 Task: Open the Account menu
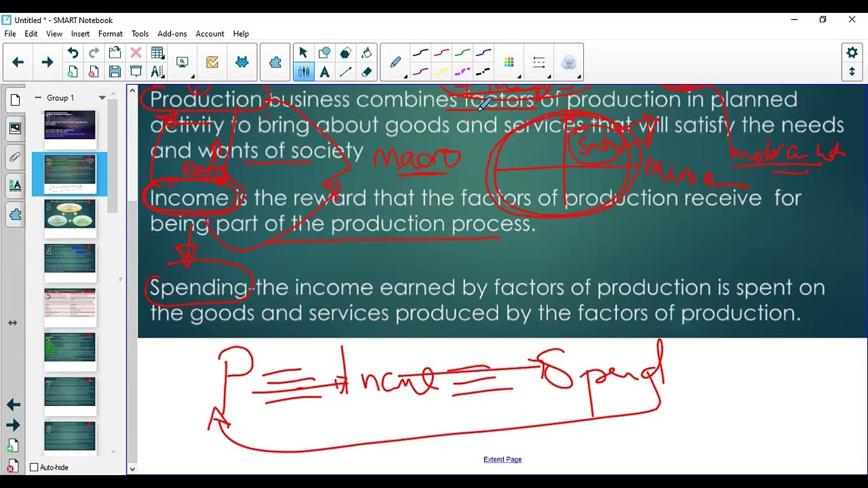pyautogui.click(x=210, y=34)
